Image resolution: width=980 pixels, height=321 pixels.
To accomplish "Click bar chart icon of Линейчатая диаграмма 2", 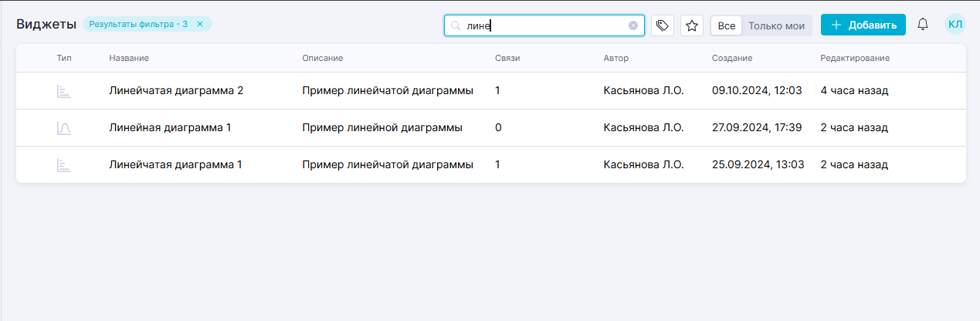I will (x=64, y=91).
